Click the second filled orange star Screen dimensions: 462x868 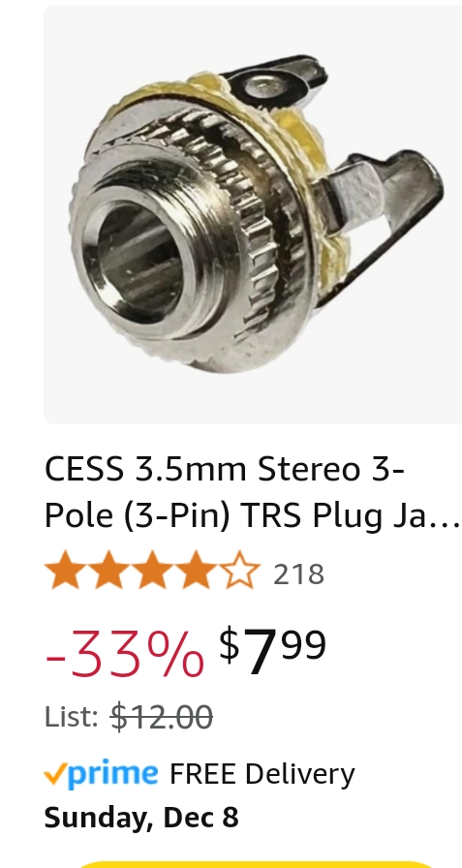click(x=109, y=571)
